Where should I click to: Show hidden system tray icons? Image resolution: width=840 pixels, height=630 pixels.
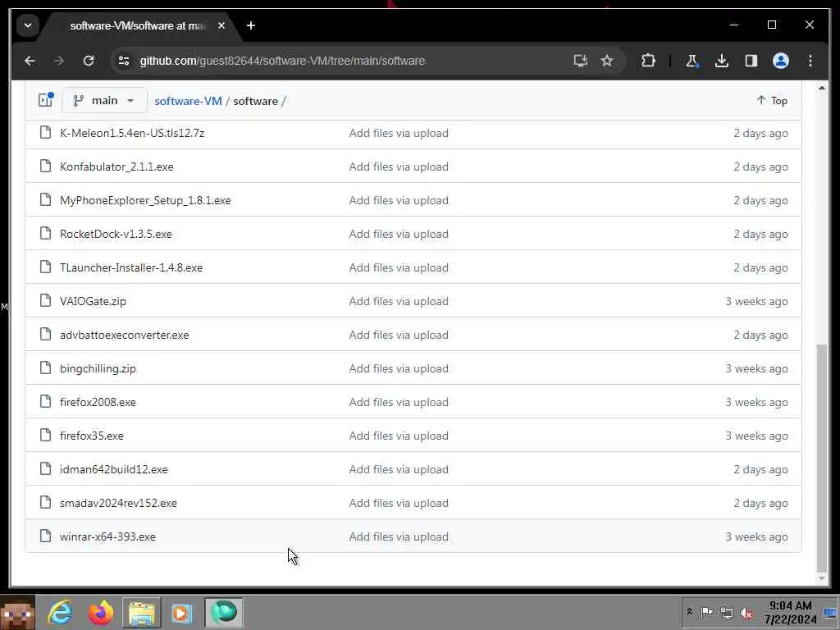point(689,612)
